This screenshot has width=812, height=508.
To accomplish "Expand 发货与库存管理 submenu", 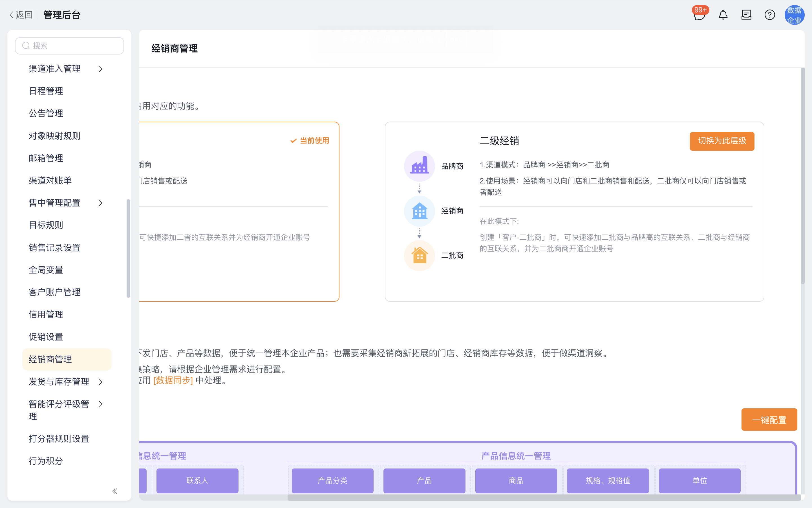I will 100,382.
